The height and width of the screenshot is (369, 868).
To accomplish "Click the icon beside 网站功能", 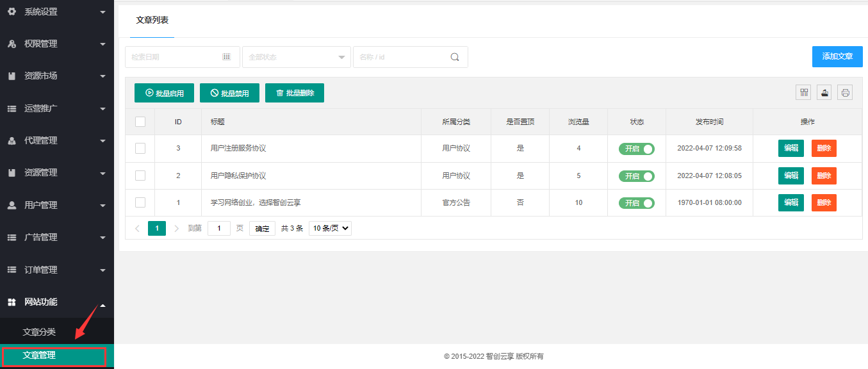I will 12,302.
